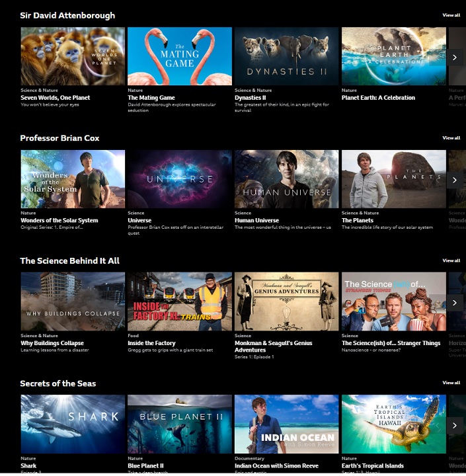
Task: Click the Shark title link
Action: 28,465
